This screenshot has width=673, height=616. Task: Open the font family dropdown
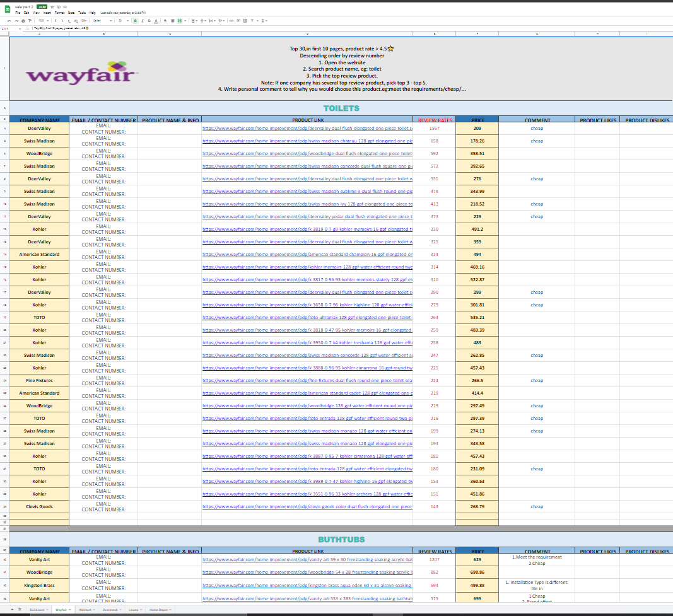pos(103,21)
